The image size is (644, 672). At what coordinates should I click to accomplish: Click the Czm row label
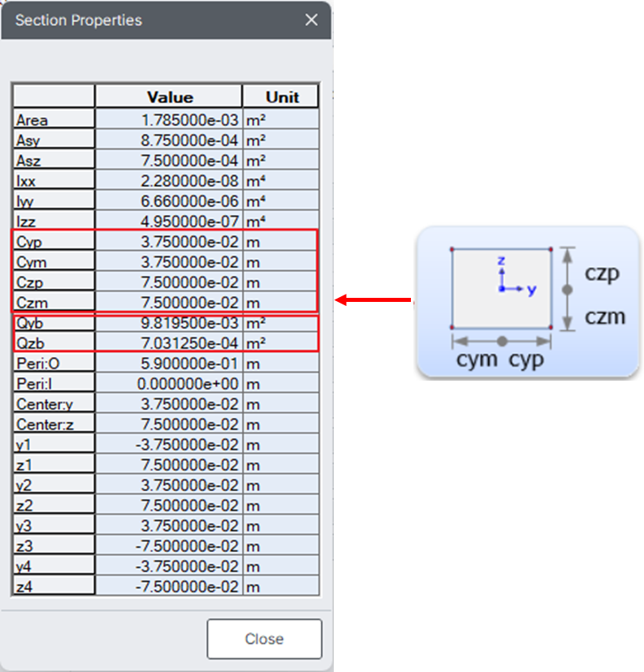[54, 302]
